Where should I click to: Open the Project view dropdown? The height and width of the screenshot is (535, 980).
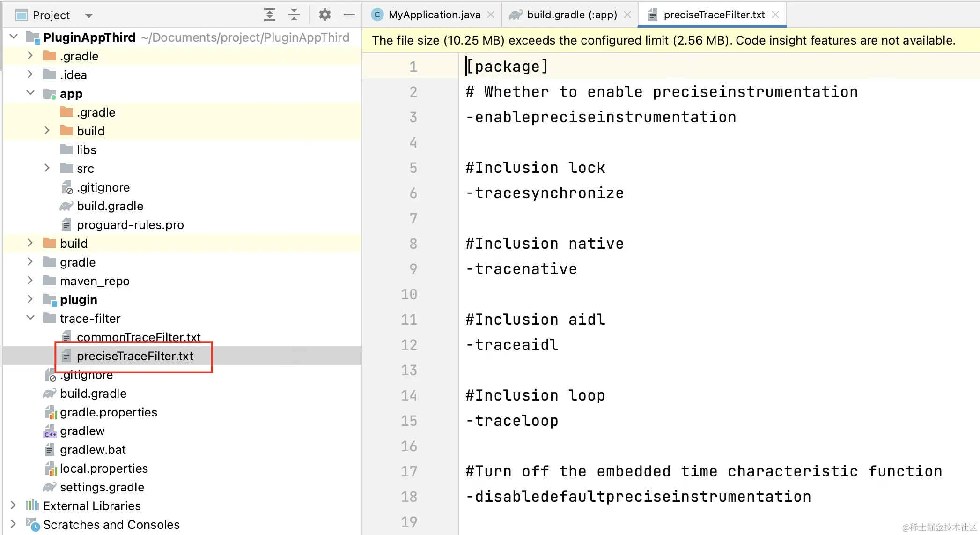pos(89,15)
